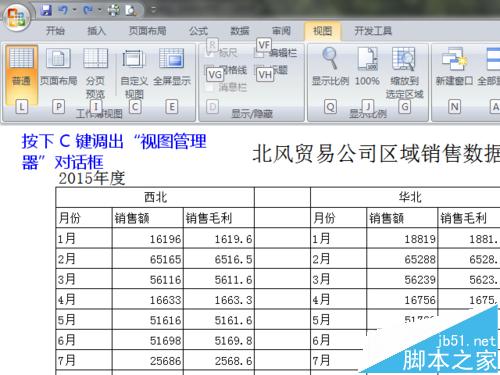This screenshot has height=375, width=500.
Task: Toggle the 标题 headings checkbox
Action: coord(271,70)
